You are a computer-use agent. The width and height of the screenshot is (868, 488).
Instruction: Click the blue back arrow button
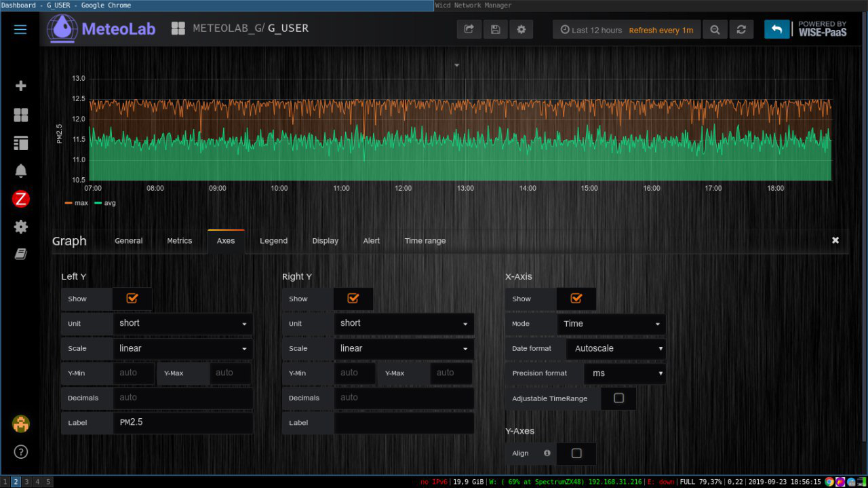coord(777,29)
